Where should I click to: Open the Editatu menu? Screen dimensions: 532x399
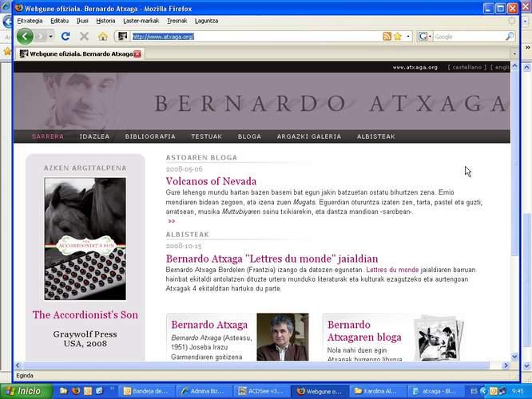(59, 21)
